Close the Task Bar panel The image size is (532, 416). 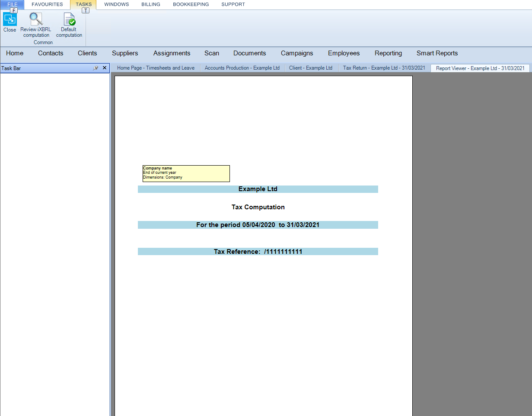(105, 68)
